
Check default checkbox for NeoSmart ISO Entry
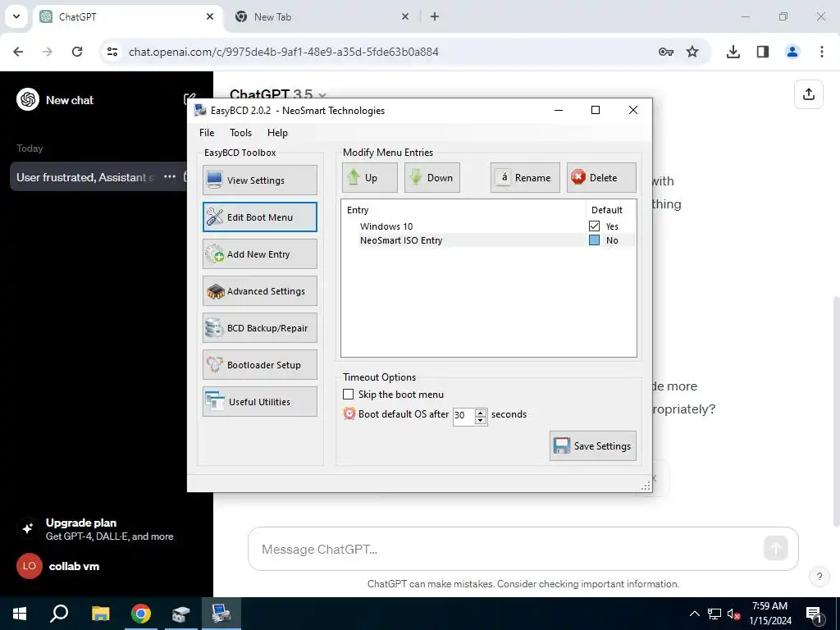[594, 240]
